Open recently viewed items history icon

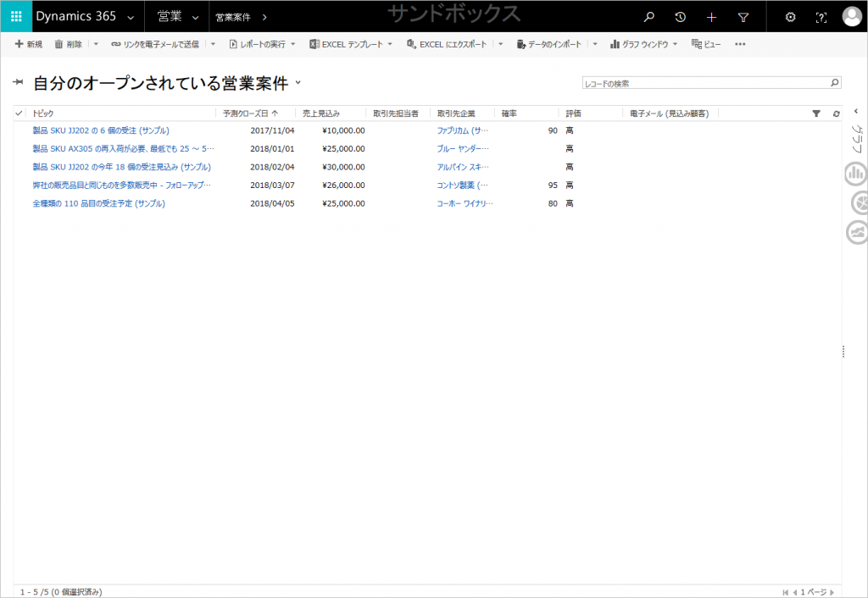(x=680, y=17)
